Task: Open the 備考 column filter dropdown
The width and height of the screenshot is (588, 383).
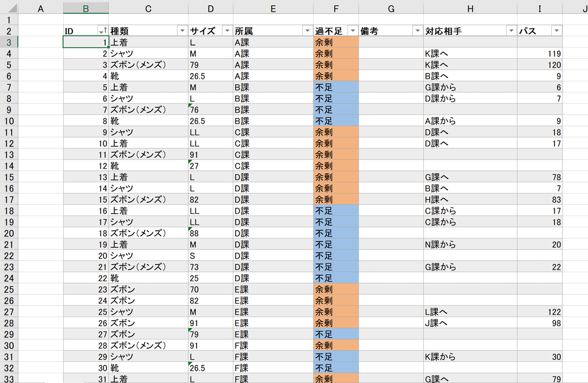Action: [x=417, y=31]
